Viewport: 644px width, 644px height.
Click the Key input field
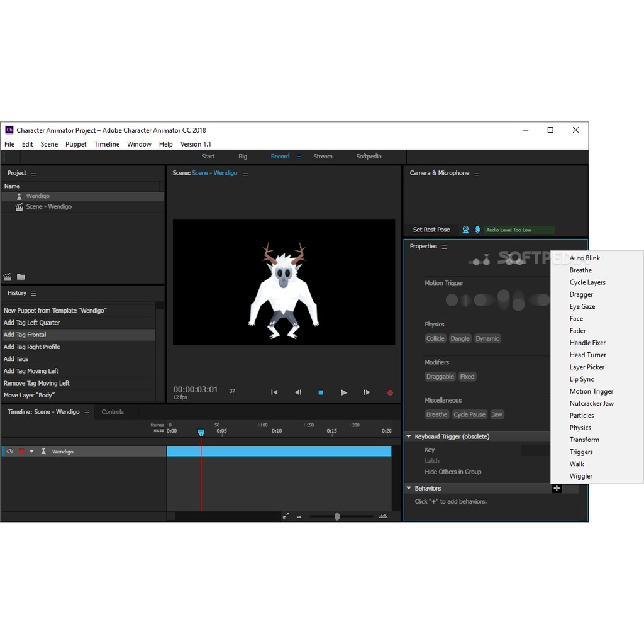coord(536,450)
